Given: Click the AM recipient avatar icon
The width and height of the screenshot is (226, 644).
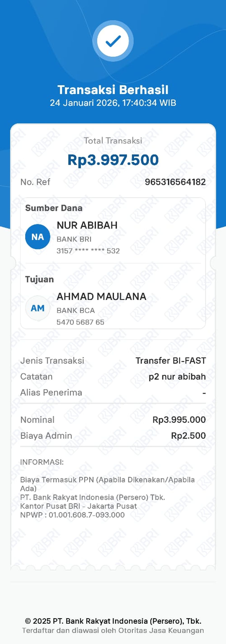Looking at the screenshot, I should point(38,308).
